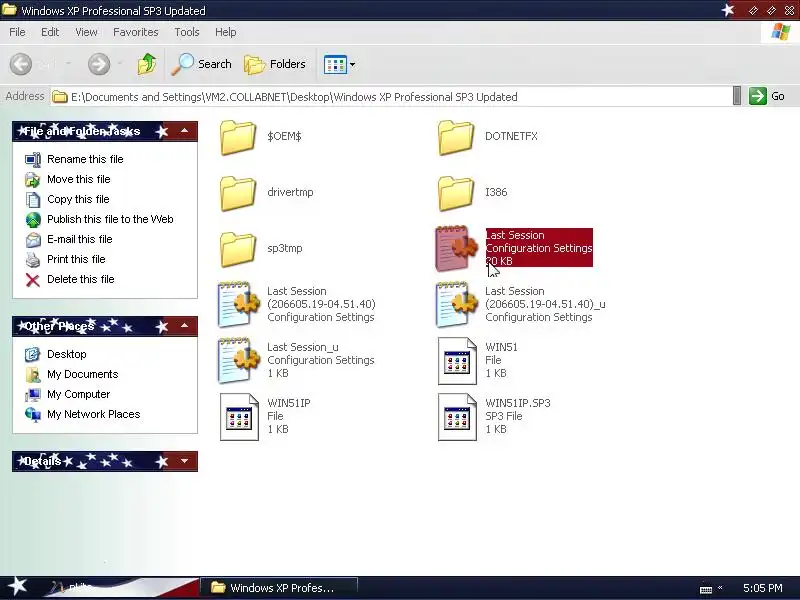Select the sp3tmp folder icon
This screenshot has width=800, height=600.
(238, 249)
